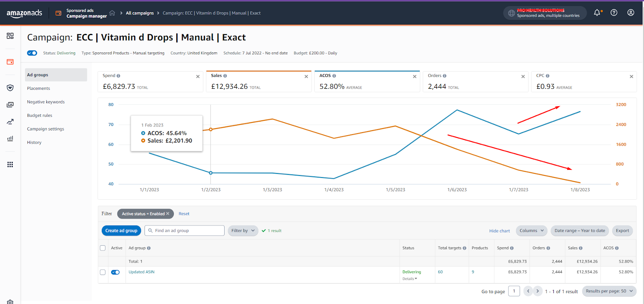
Task: Click the Sales column header in the table
Action: (x=573, y=248)
